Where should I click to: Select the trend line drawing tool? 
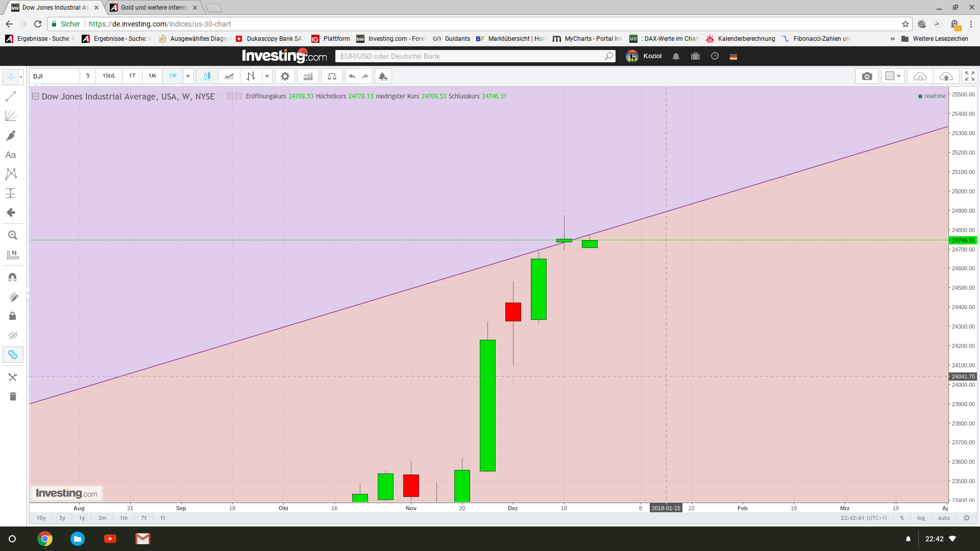tap(11, 96)
